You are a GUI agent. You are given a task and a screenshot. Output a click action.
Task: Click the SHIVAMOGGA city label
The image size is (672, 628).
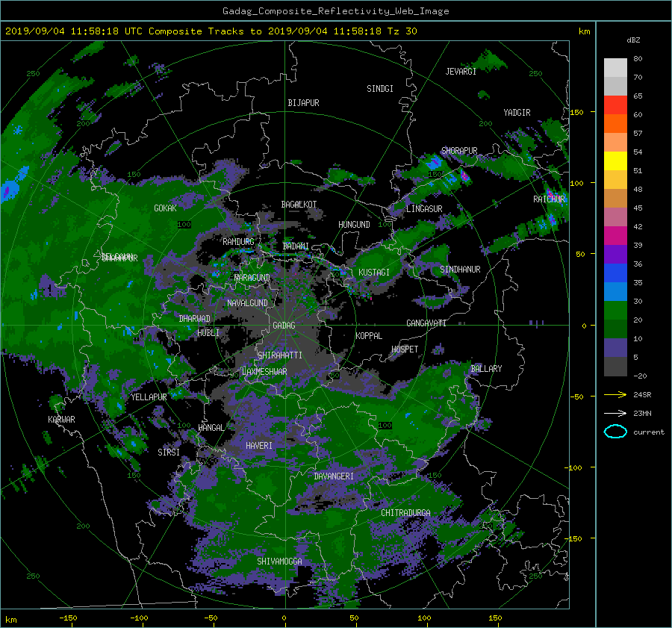pyautogui.click(x=279, y=562)
